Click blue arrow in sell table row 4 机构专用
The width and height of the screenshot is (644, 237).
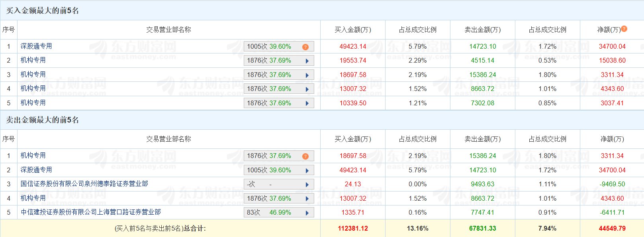tap(307, 199)
